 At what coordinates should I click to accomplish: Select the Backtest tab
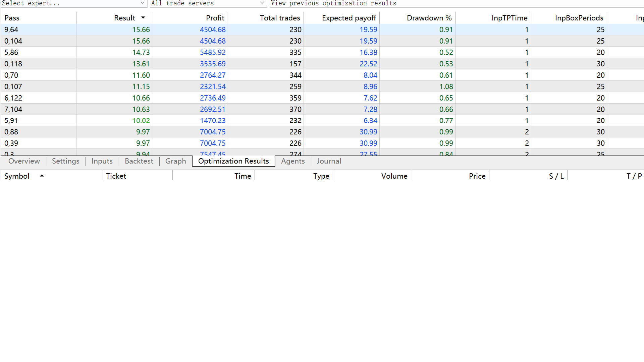139,161
